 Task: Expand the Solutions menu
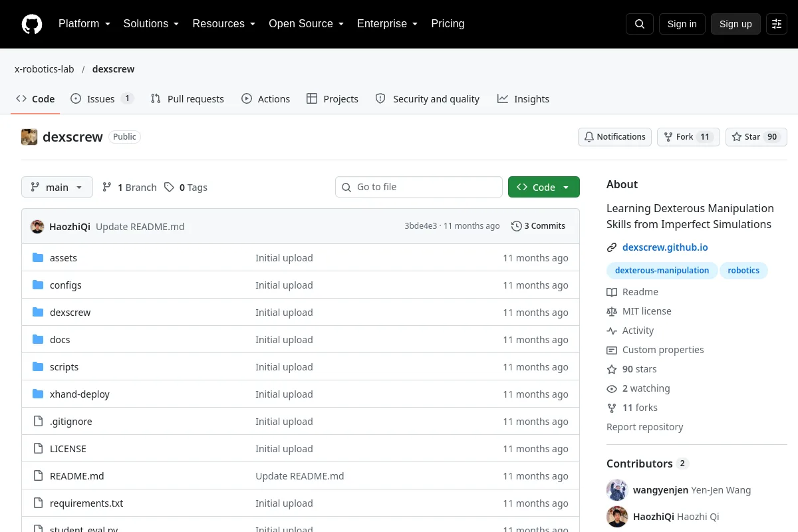point(152,24)
